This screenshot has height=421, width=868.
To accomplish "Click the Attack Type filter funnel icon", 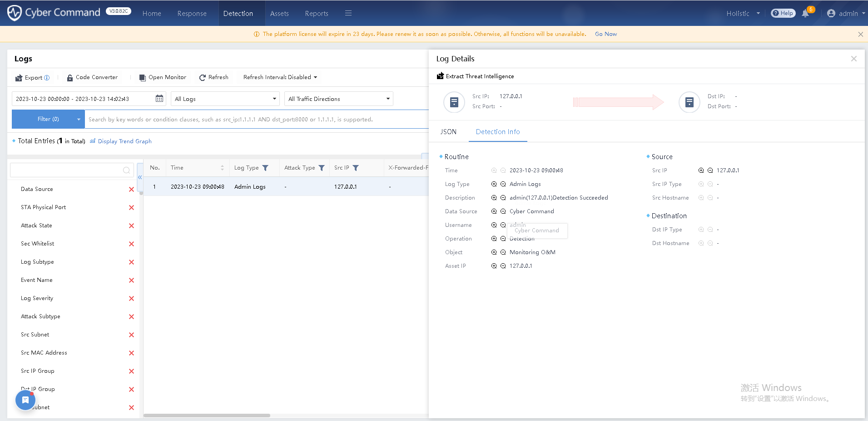I will [x=322, y=168].
